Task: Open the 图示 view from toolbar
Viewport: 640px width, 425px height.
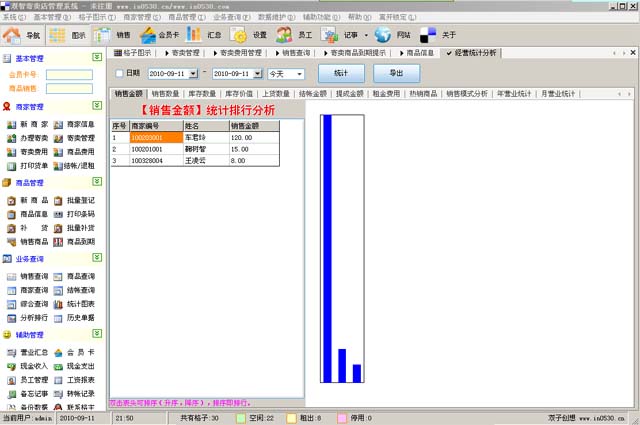Action: click(70, 35)
